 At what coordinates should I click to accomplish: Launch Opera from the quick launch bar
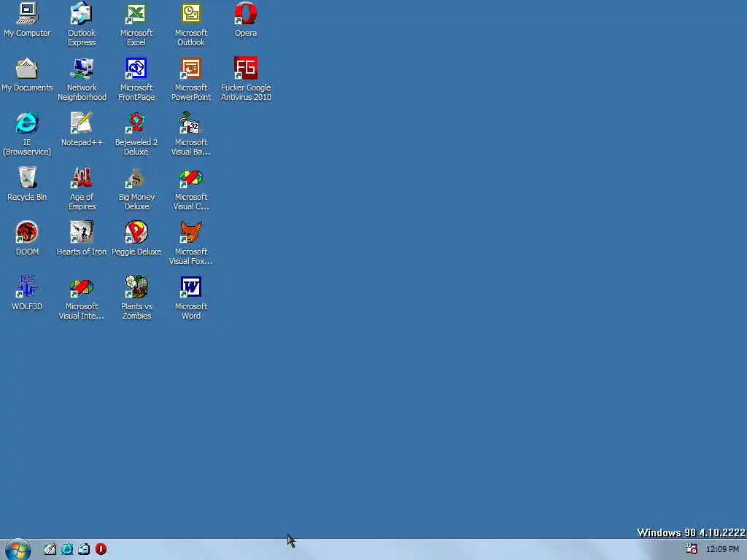(101, 549)
